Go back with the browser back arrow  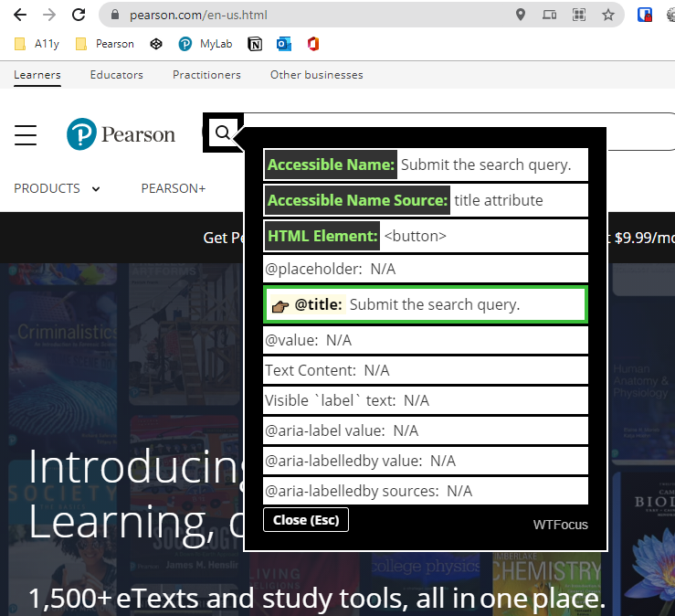click(x=20, y=15)
